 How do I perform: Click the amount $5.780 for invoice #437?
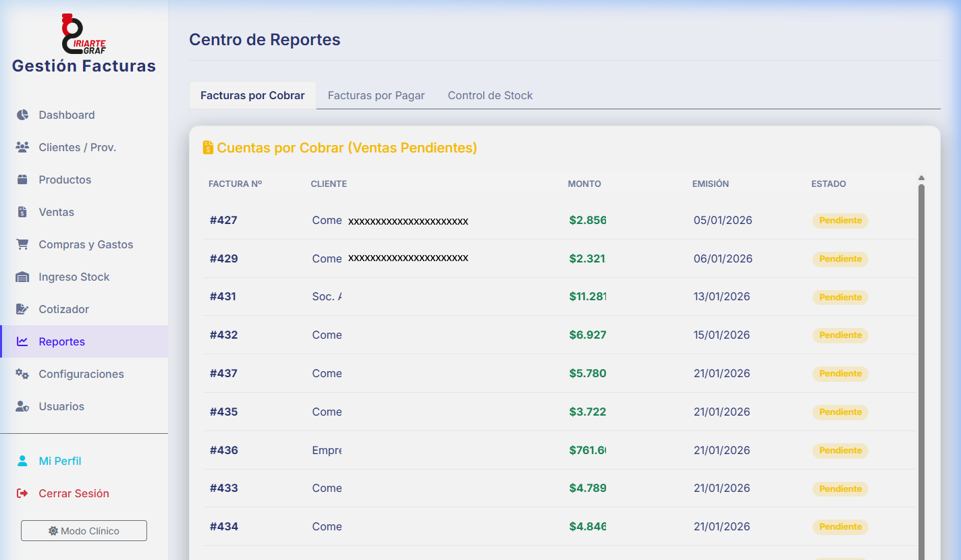(x=588, y=373)
